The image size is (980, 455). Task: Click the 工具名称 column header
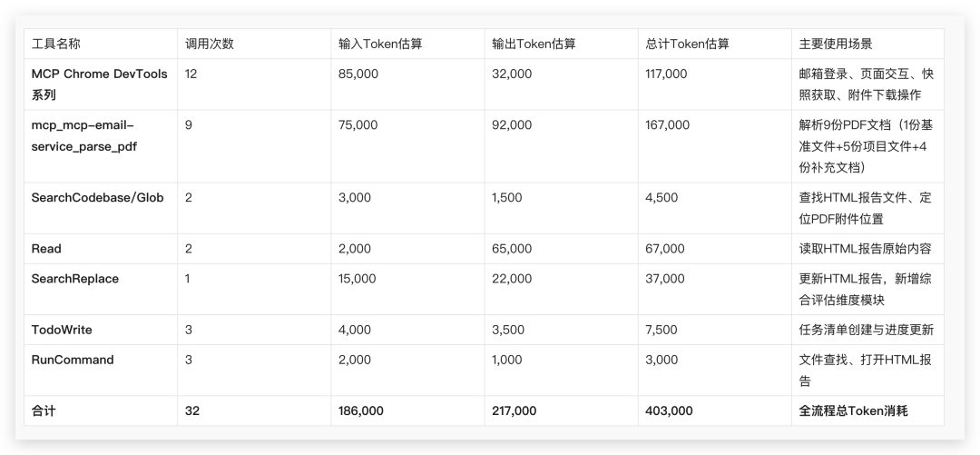click(56, 44)
